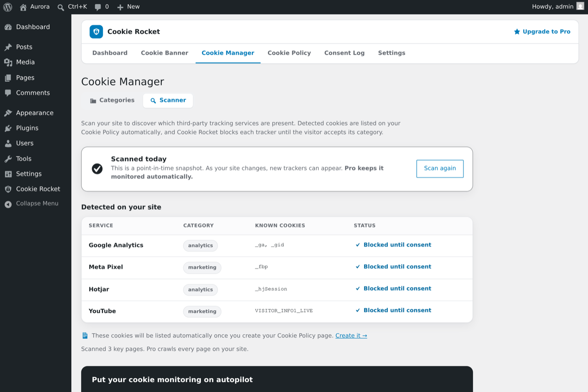The width and height of the screenshot is (588, 392).
Task: Click the Media icon in sidebar
Action: (8, 62)
